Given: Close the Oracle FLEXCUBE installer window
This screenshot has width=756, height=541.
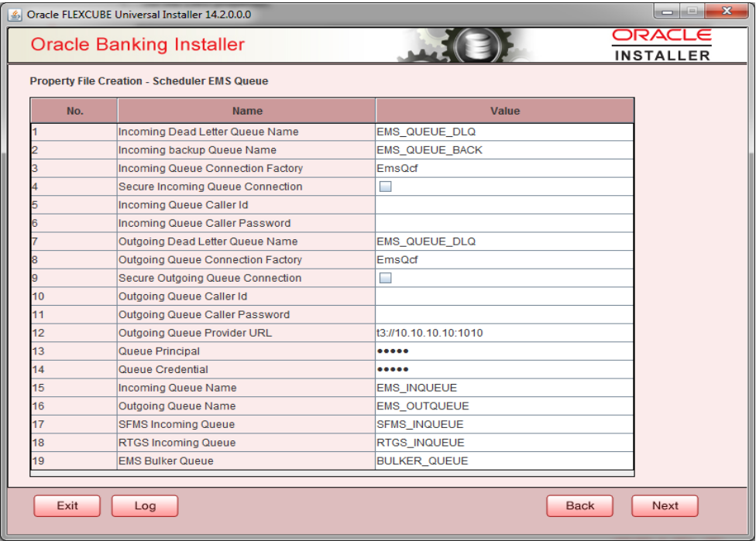Looking at the screenshot, I should tap(727, 11).
